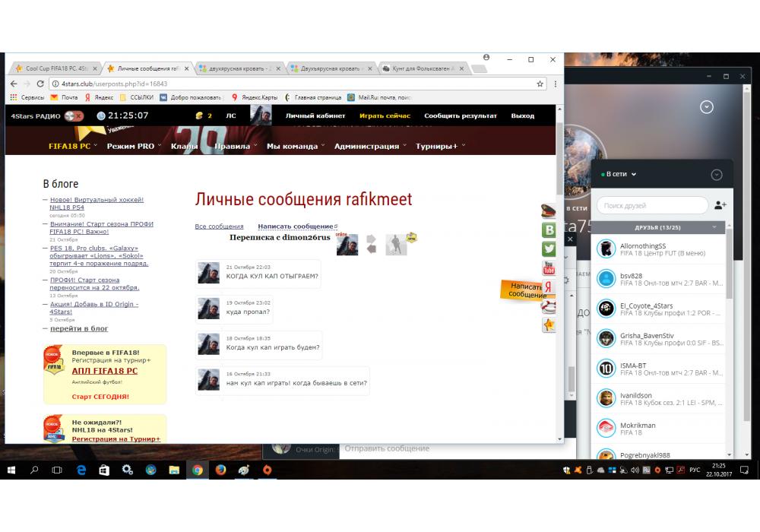Open Microsoft Edge from the taskbar
Screen dimensions: 760x532
(x=81, y=470)
